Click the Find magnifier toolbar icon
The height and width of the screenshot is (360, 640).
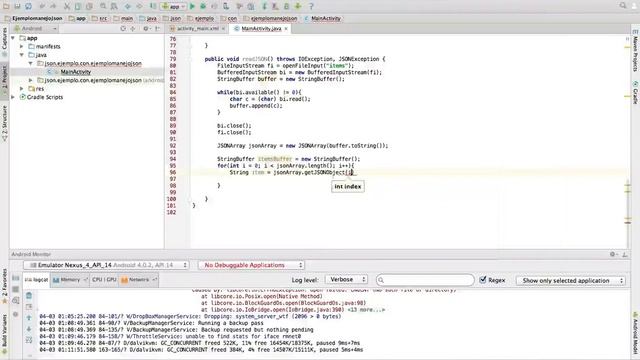(103, 6)
